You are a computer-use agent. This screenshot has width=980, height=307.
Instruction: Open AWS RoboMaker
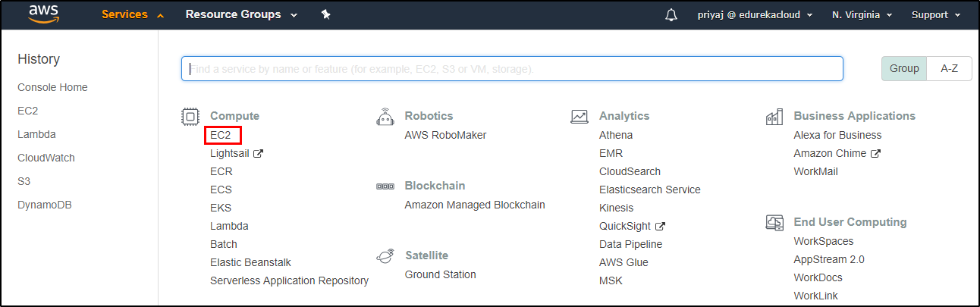pos(445,135)
